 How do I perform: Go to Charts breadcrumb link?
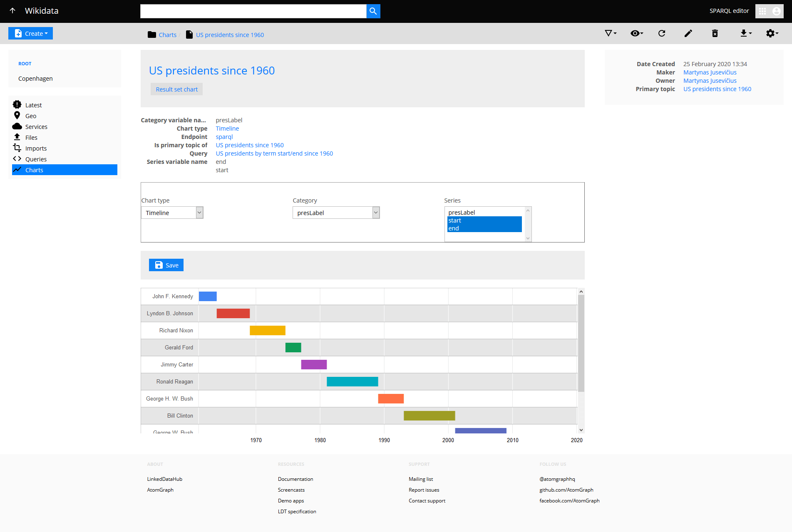pyautogui.click(x=167, y=35)
